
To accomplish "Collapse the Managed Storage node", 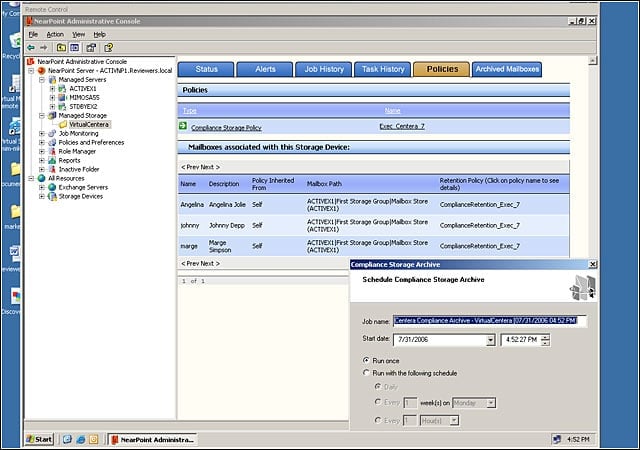I will tap(42, 116).
